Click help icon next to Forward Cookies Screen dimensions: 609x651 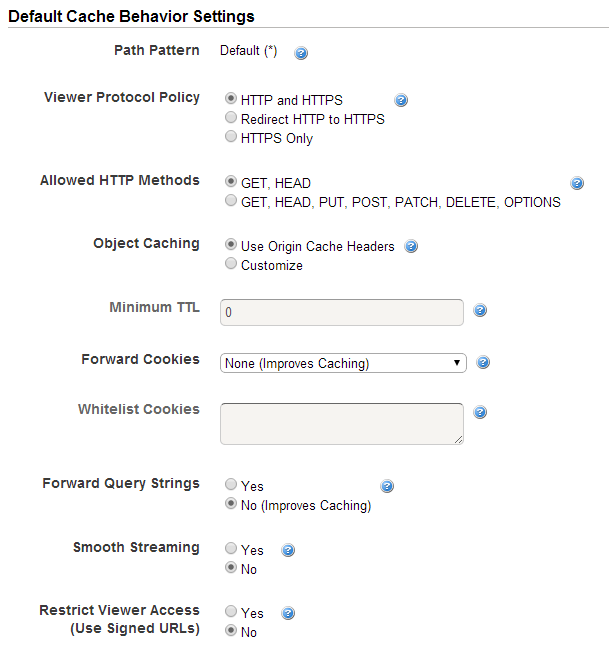click(483, 362)
